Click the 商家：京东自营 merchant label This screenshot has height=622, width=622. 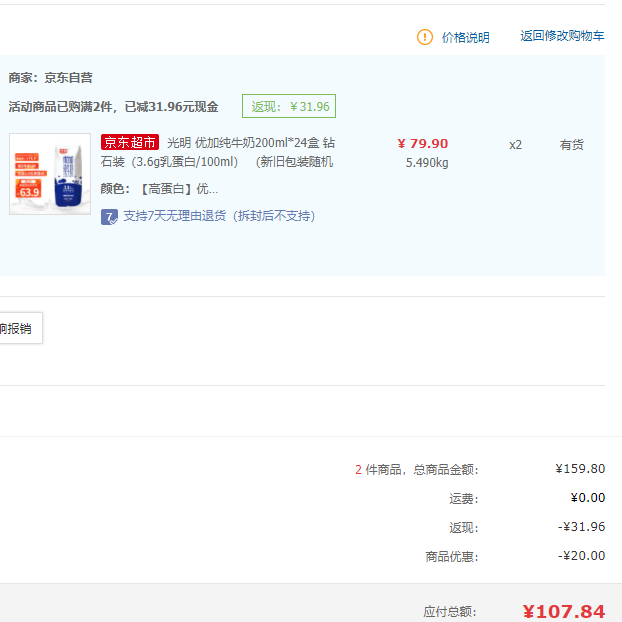click(x=50, y=78)
